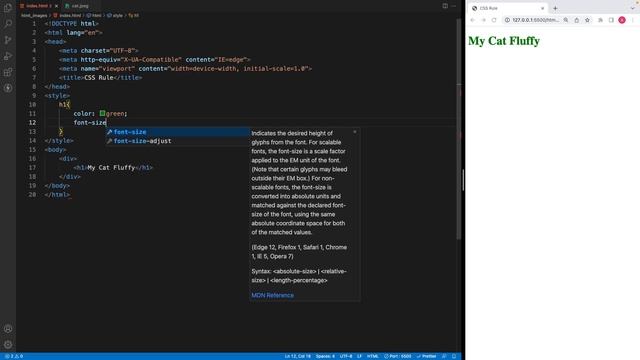640x360 pixels.
Task: Open the Accounts icon in activity bar
Action: tap(8, 329)
